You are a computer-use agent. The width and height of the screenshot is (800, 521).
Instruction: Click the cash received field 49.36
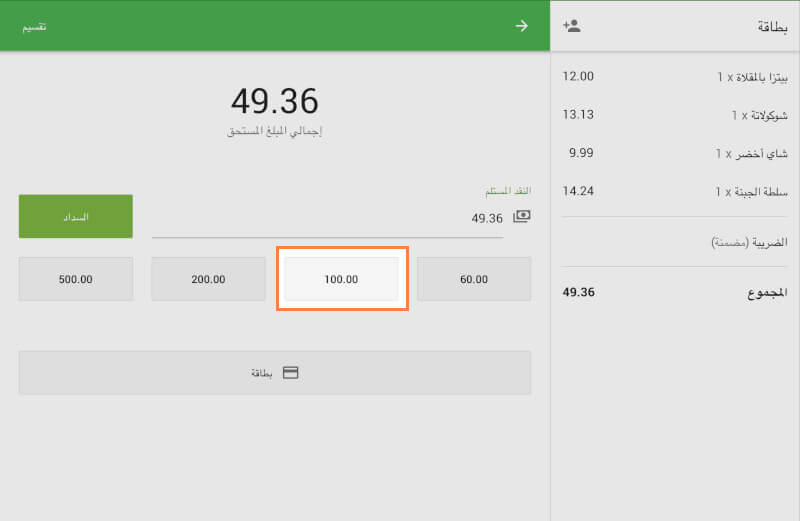[327, 218]
